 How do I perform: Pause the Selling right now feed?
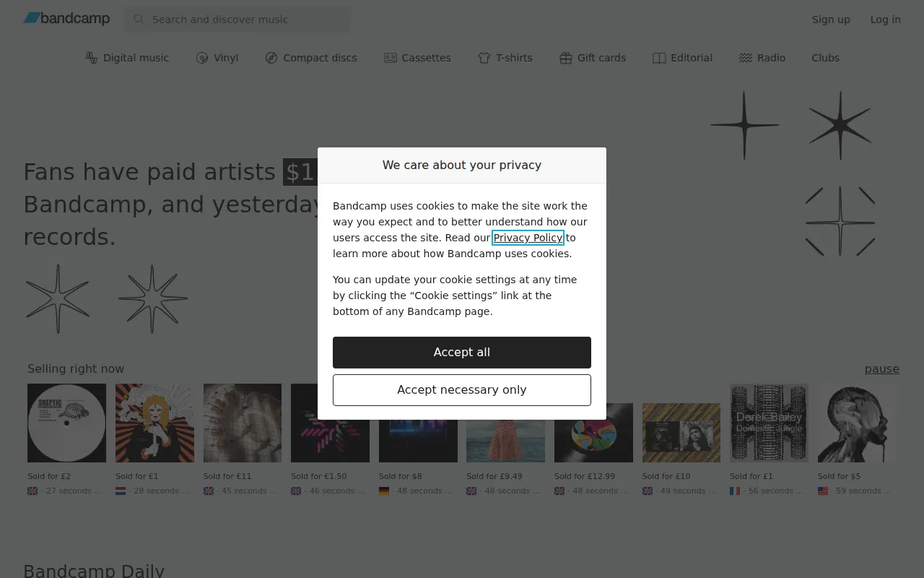pos(882,368)
